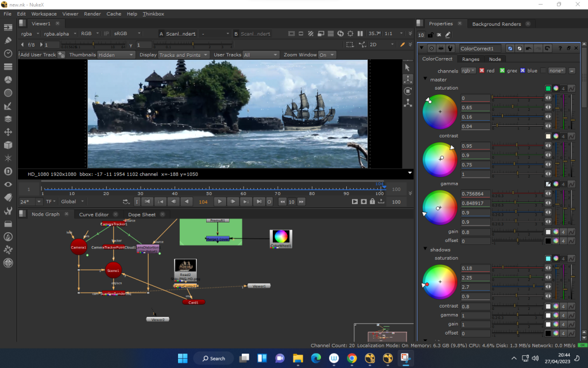Jump to the first frame
Image resolution: width=588 pixels, height=368 pixels.
[148, 202]
